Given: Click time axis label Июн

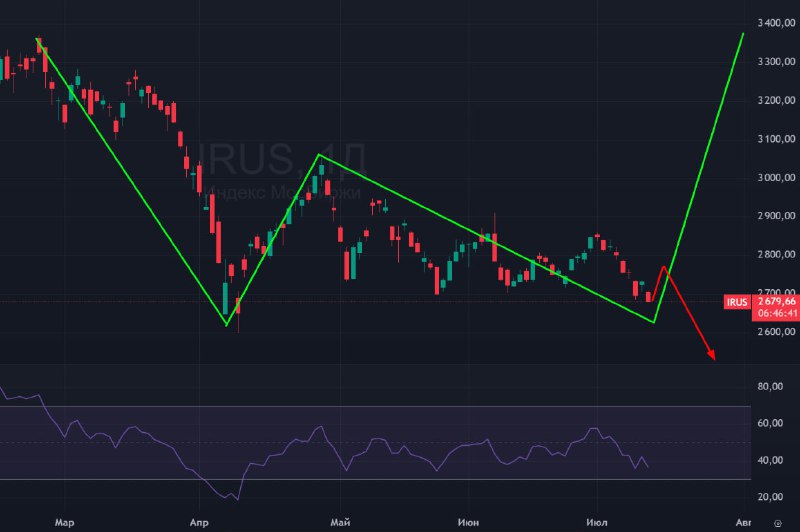Looking at the screenshot, I should point(468,522).
